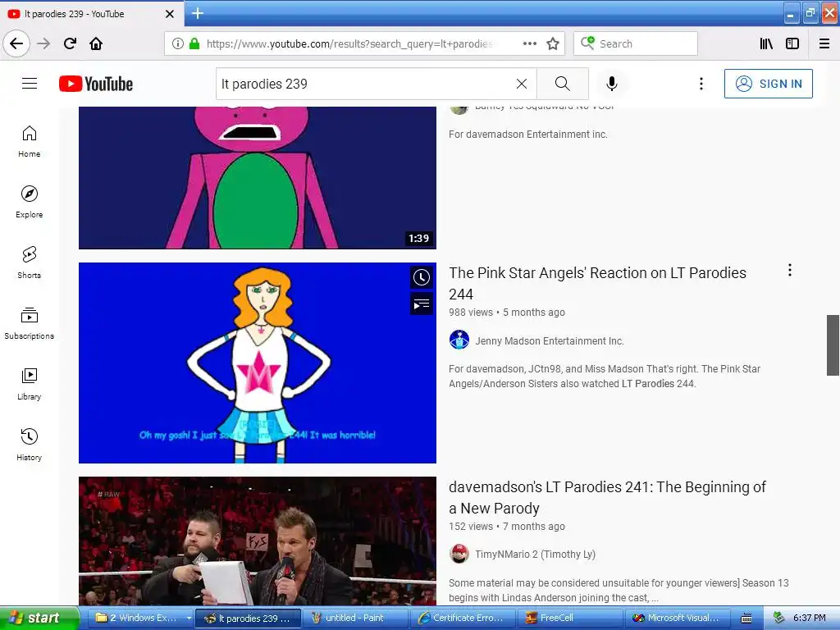Click the SIGN IN button
The height and width of the screenshot is (630, 840).
pos(768,84)
